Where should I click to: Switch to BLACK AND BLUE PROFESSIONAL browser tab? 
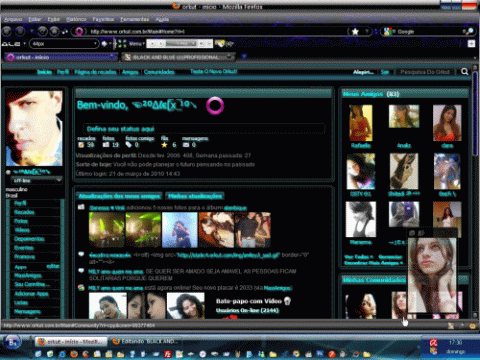click(178, 57)
